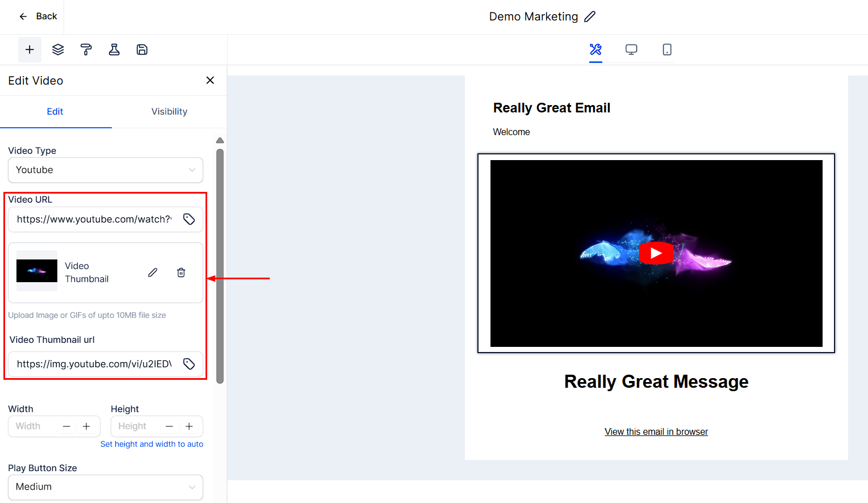Click the Video Thumbnail url field
The image size is (868, 503).
(94, 364)
